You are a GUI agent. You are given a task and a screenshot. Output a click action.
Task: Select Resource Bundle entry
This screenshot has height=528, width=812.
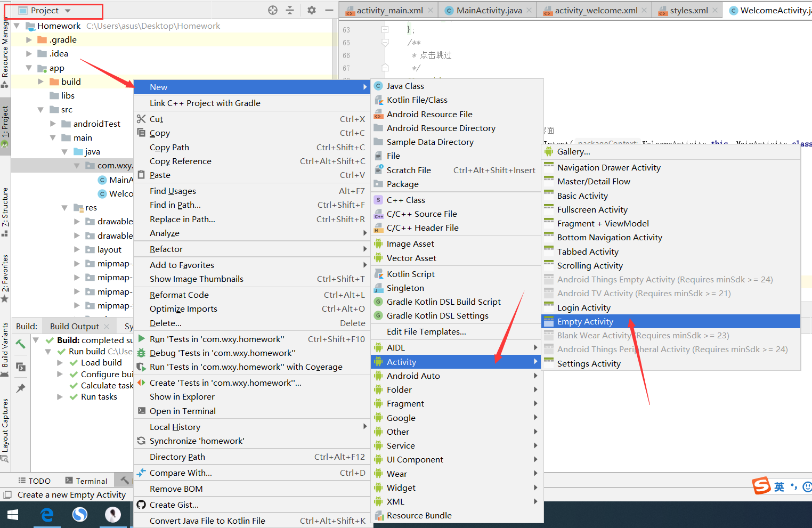457,515
